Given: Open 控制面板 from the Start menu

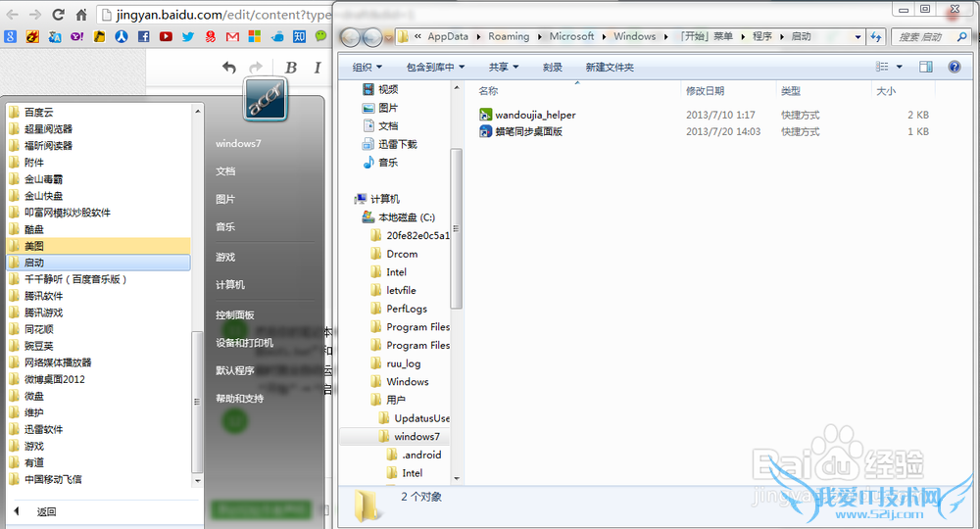Looking at the screenshot, I should [235, 314].
